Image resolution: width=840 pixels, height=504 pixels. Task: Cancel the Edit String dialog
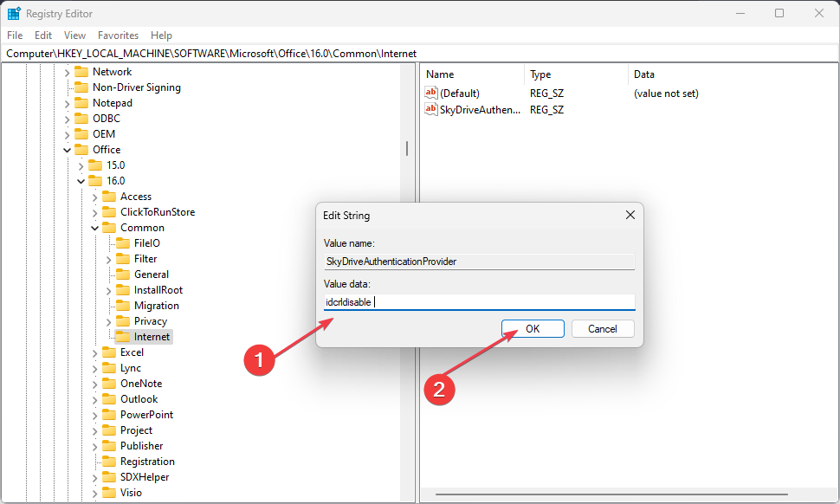coord(603,329)
